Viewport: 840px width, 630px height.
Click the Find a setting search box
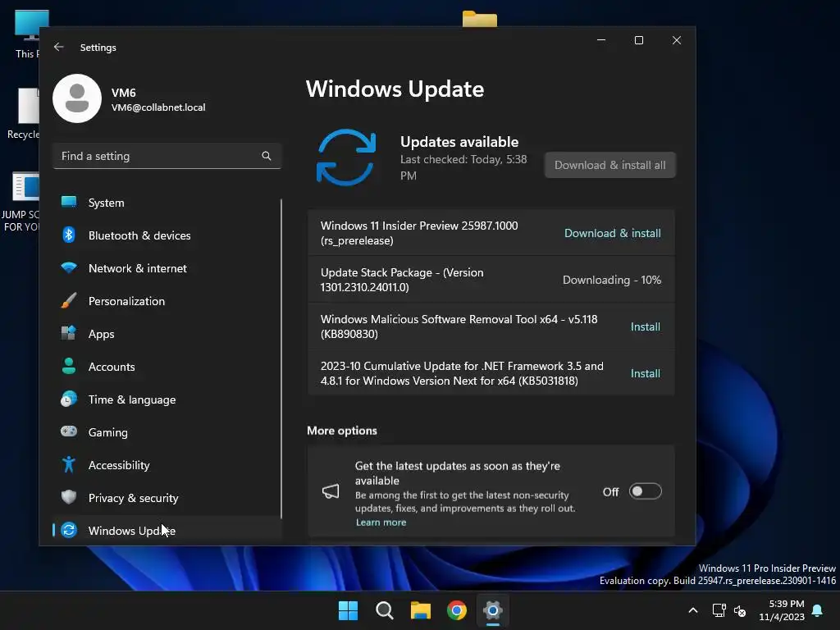pyautogui.click(x=167, y=156)
